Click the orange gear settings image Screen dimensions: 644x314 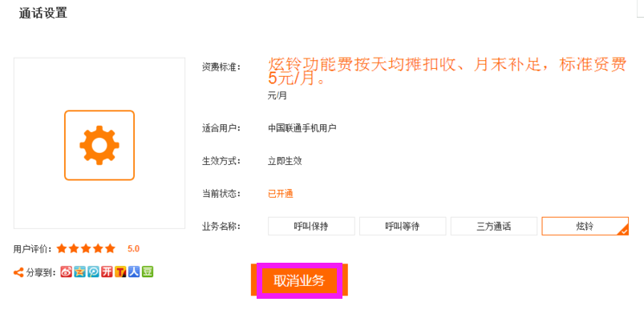[x=99, y=145]
